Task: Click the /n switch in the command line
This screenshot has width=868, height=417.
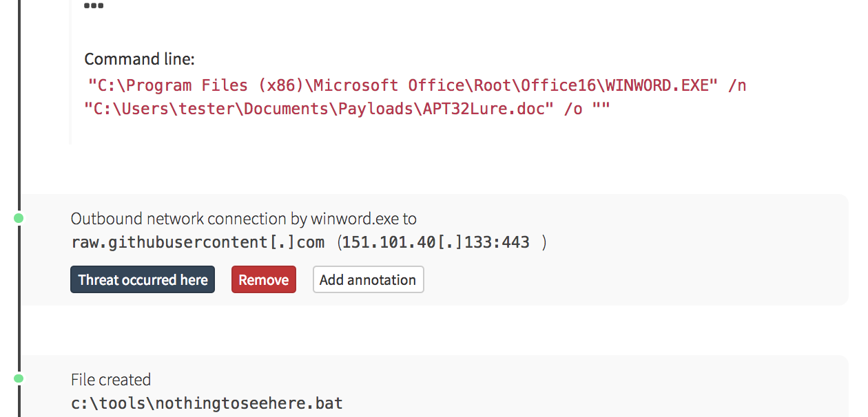Action: pos(737,85)
